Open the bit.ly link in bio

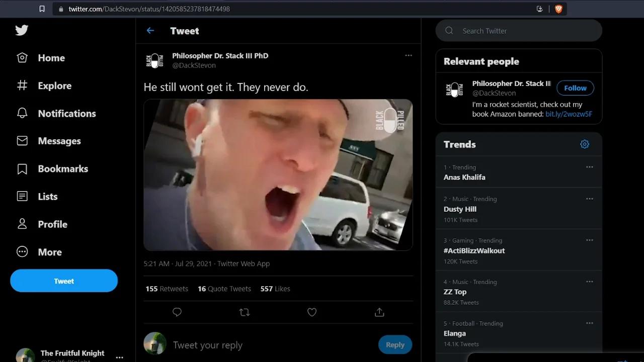(x=569, y=114)
